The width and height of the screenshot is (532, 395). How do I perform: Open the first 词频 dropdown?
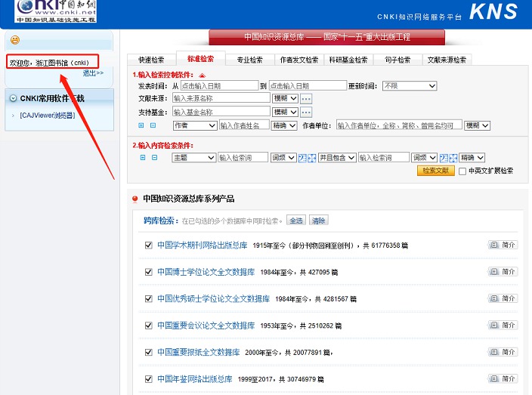283,158
